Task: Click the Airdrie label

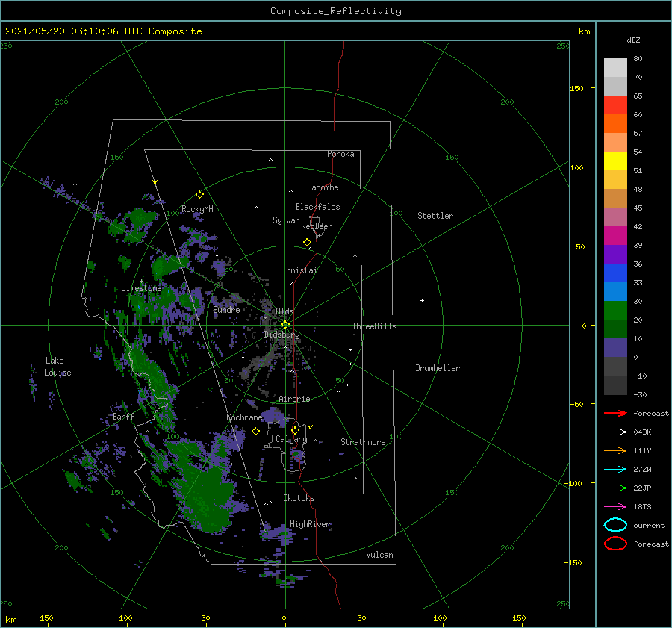Action: [294, 399]
